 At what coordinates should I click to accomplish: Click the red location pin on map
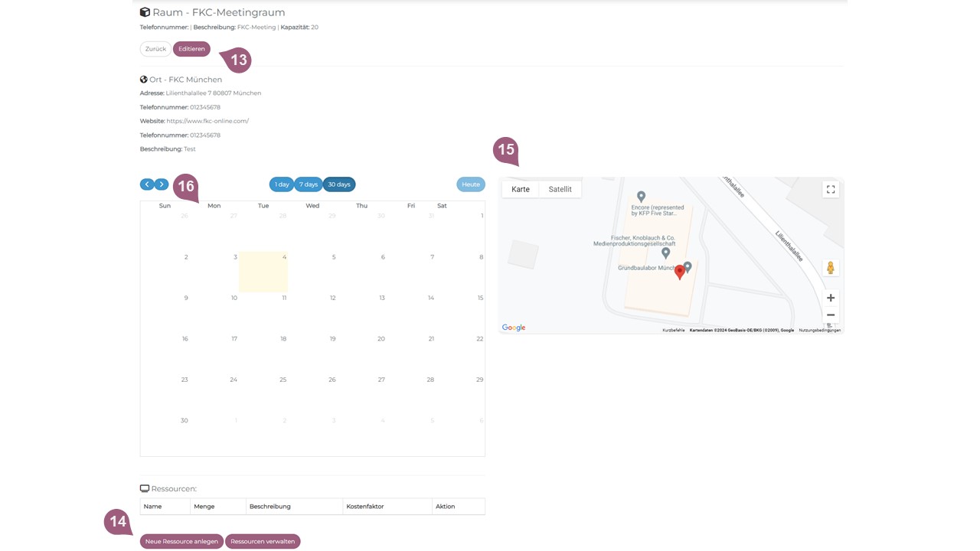pos(679,273)
